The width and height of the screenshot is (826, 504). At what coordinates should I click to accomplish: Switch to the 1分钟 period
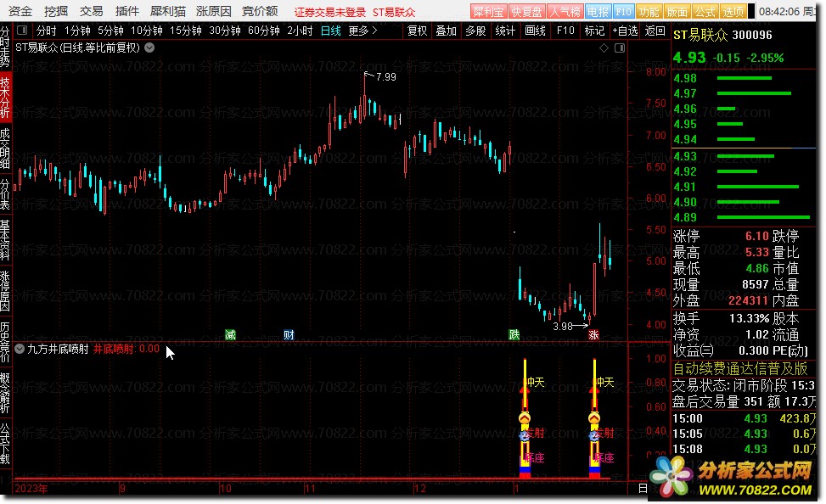77,31
